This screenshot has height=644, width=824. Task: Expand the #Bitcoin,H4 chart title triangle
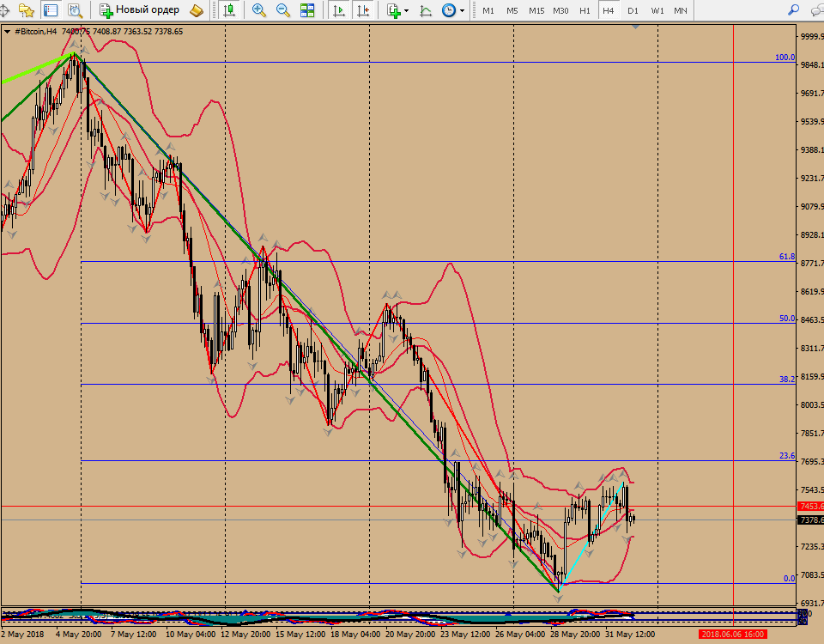coord(8,31)
